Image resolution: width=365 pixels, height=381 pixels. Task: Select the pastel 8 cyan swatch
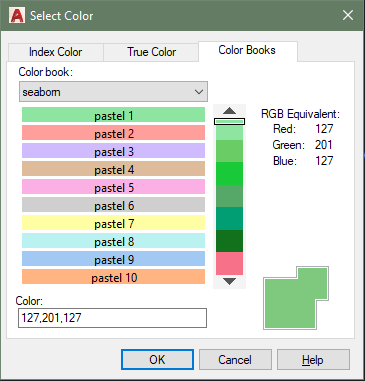click(113, 241)
